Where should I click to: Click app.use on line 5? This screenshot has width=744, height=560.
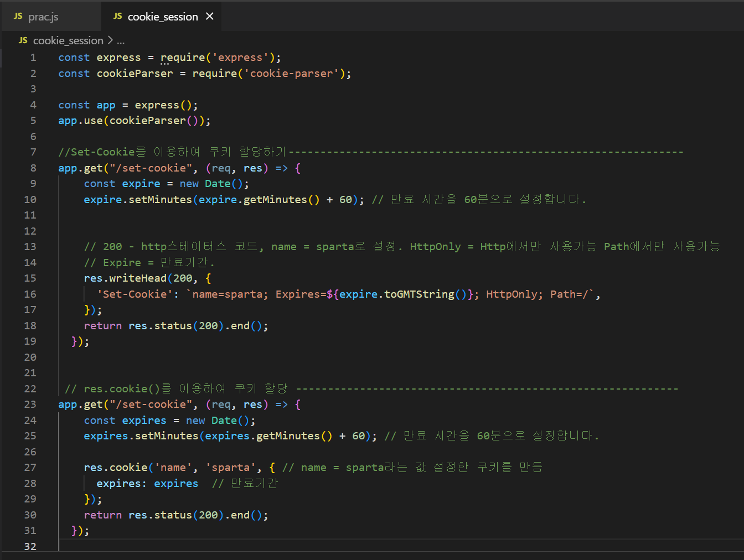[81, 121]
